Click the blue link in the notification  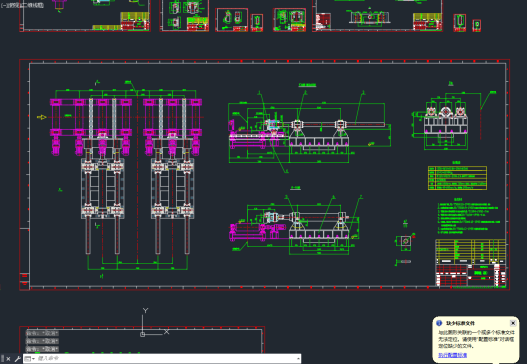(x=452, y=355)
